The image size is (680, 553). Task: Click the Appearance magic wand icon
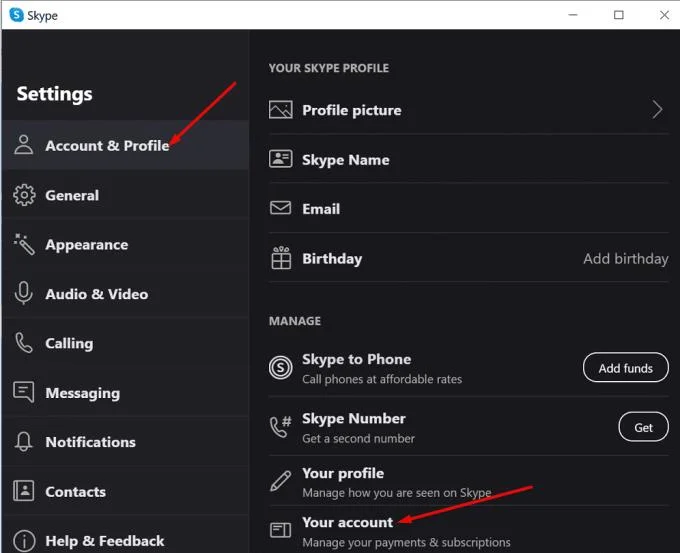coord(24,244)
